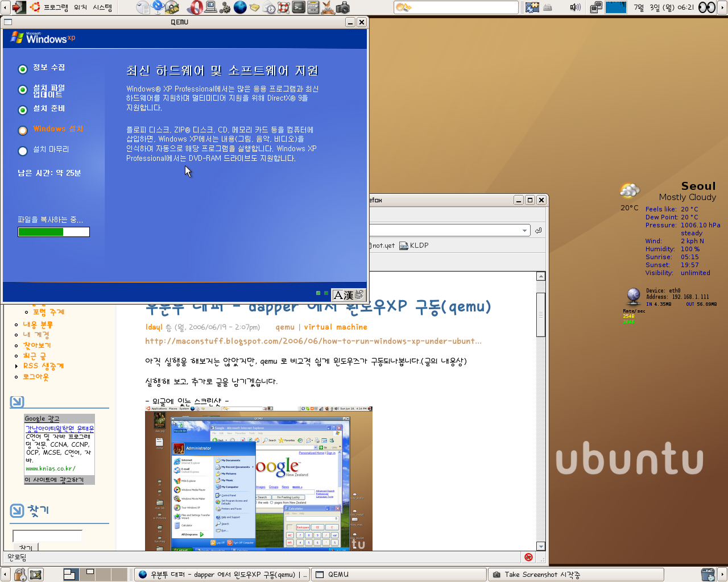
Task: Switch to Take Screenshot taskbar entry
Action: pyautogui.click(x=576, y=575)
